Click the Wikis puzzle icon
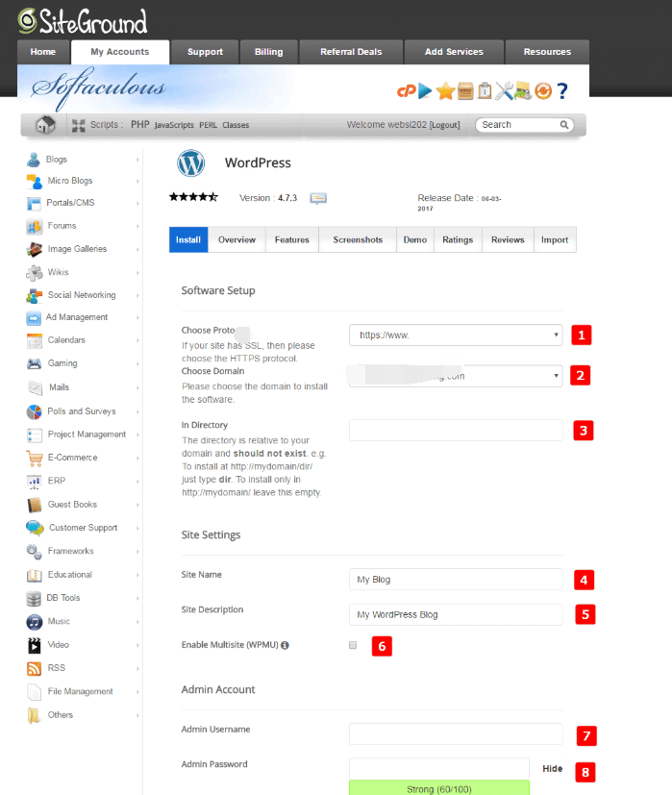The height and width of the screenshot is (795, 672). coord(34,273)
